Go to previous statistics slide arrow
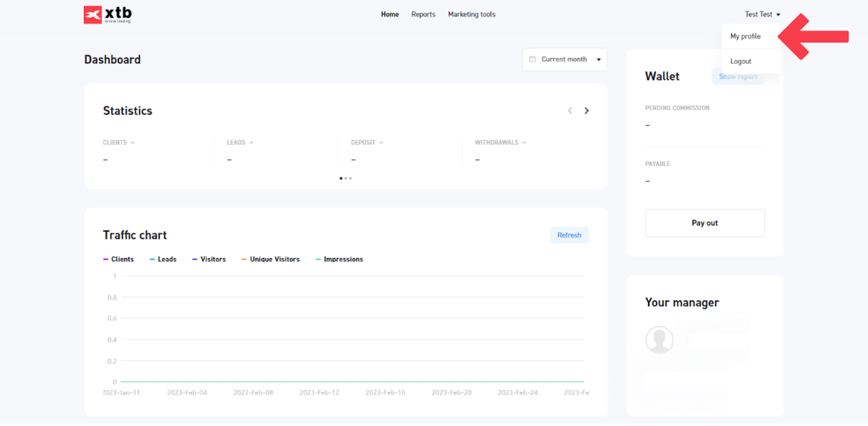The image size is (868, 426). click(570, 111)
